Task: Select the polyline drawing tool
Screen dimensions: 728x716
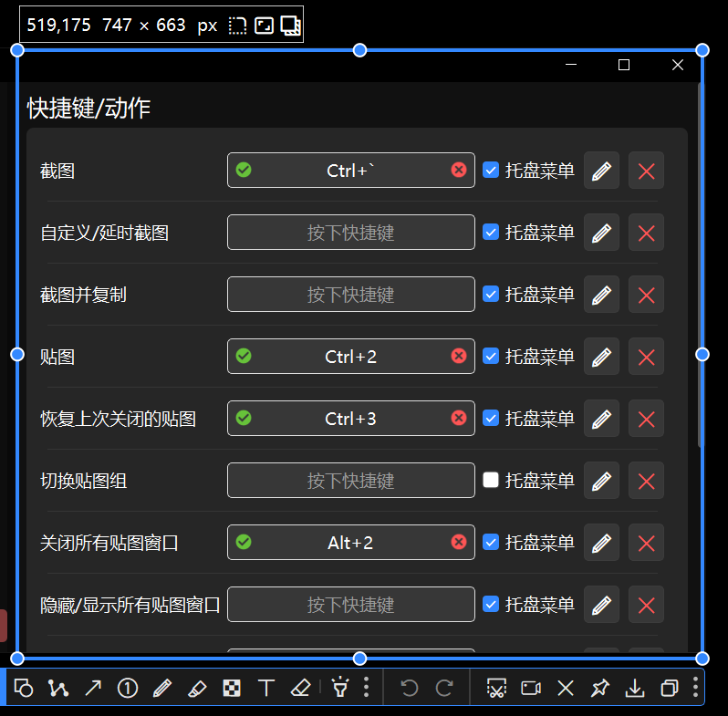Action: [58, 688]
